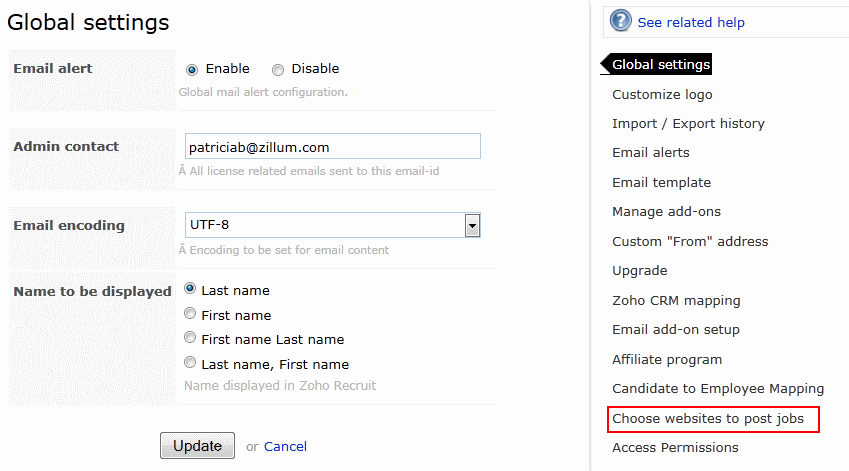Screen dimensions: 849x471
Task: Select First name Last name radio button
Action: (190, 339)
